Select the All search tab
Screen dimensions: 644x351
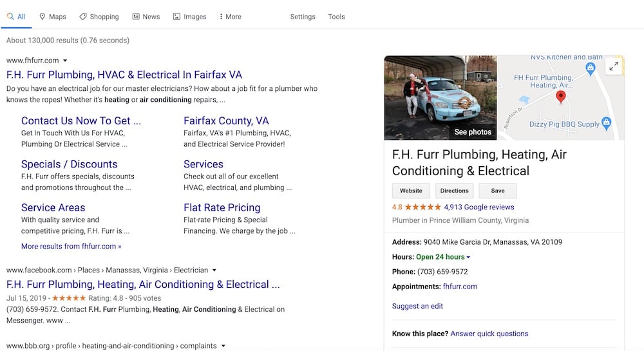click(x=16, y=17)
